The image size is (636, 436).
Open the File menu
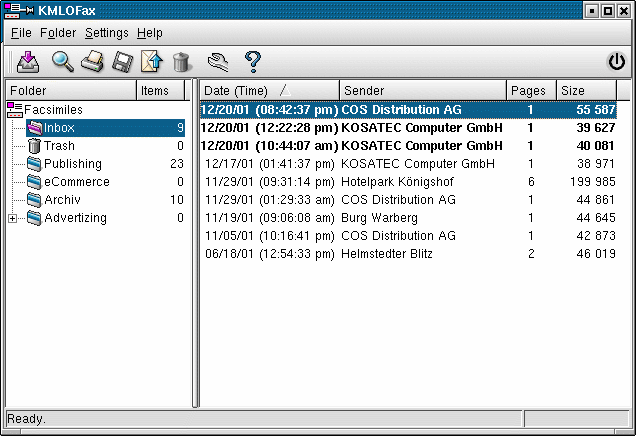pyautogui.click(x=21, y=33)
